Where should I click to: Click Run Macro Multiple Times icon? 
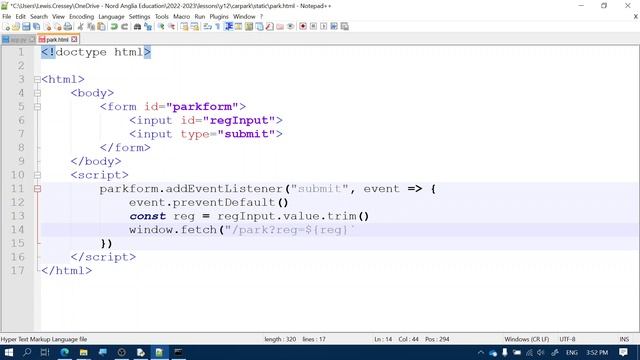click(x=334, y=27)
